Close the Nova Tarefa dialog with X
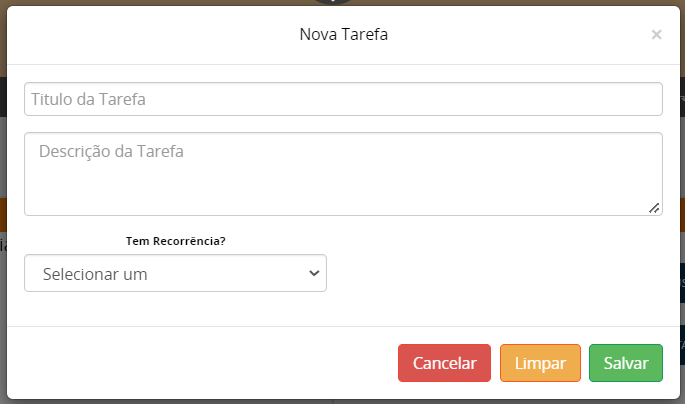The height and width of the screenshot is (404, 685). tap(656, 35)
